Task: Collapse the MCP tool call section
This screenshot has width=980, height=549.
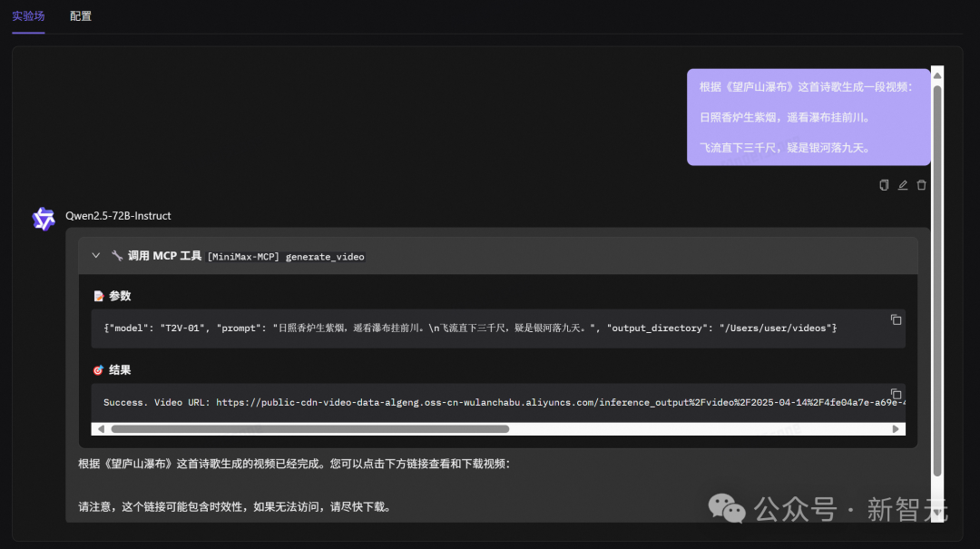Action: [95, 256]
